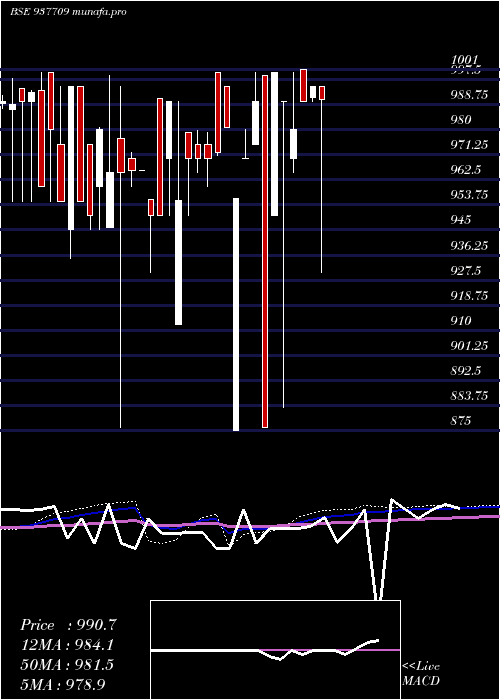
Task: Click the tallest red candlestick reaching 875
Action: 265,251
